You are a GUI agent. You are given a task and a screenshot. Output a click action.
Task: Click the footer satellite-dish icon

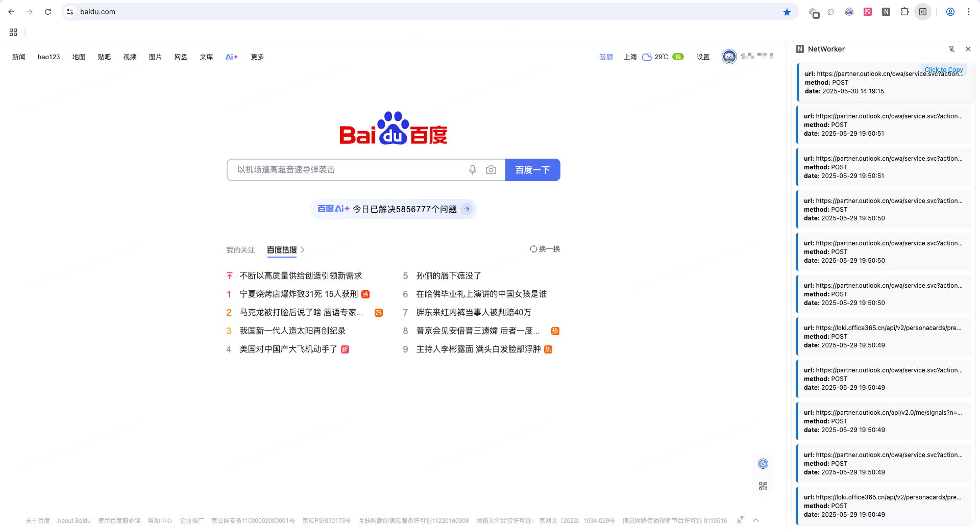(x=741, y=520)
